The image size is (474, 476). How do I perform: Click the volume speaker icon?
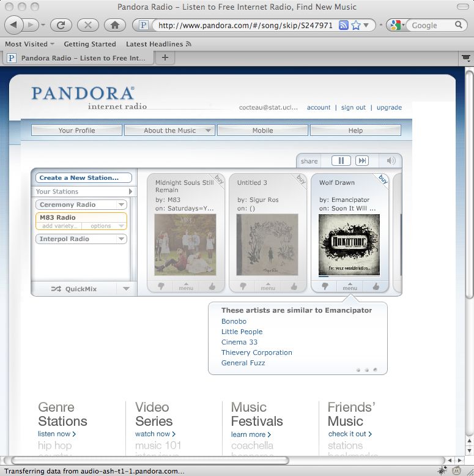tap(391, 160)
